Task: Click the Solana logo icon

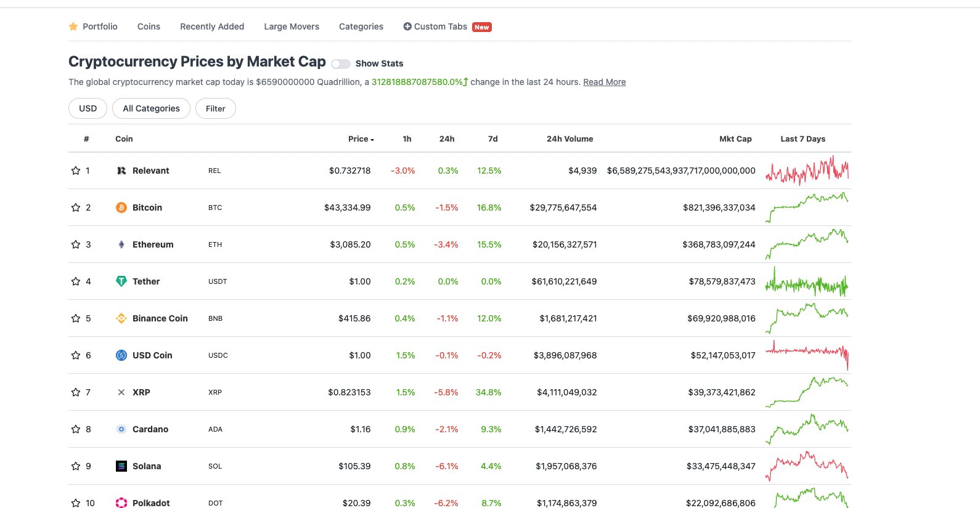Action: click(x=121, y=466)
